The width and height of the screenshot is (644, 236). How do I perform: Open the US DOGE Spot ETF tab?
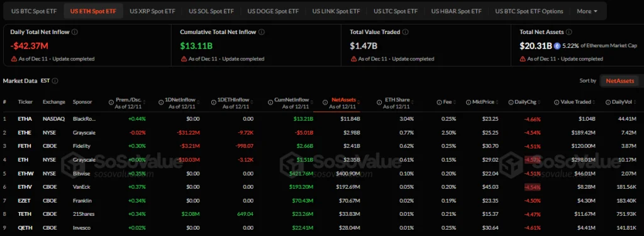pos(273,11)
